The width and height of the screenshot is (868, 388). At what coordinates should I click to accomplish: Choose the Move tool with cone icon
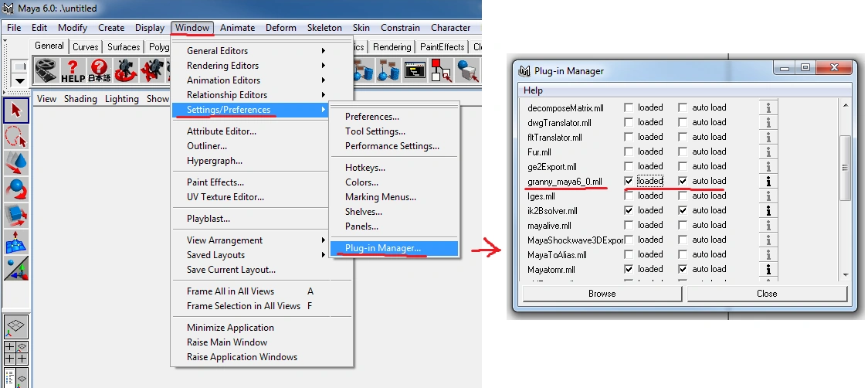pyautogui.click(x=16, y=163)
